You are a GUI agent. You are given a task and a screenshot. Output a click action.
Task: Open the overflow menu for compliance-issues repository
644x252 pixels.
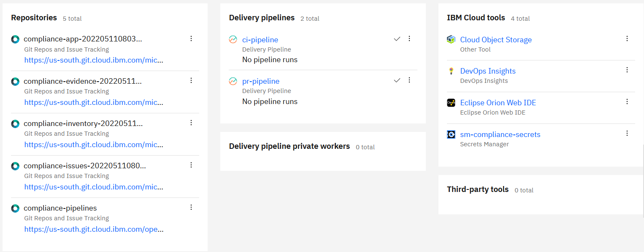tap(191, 165)
